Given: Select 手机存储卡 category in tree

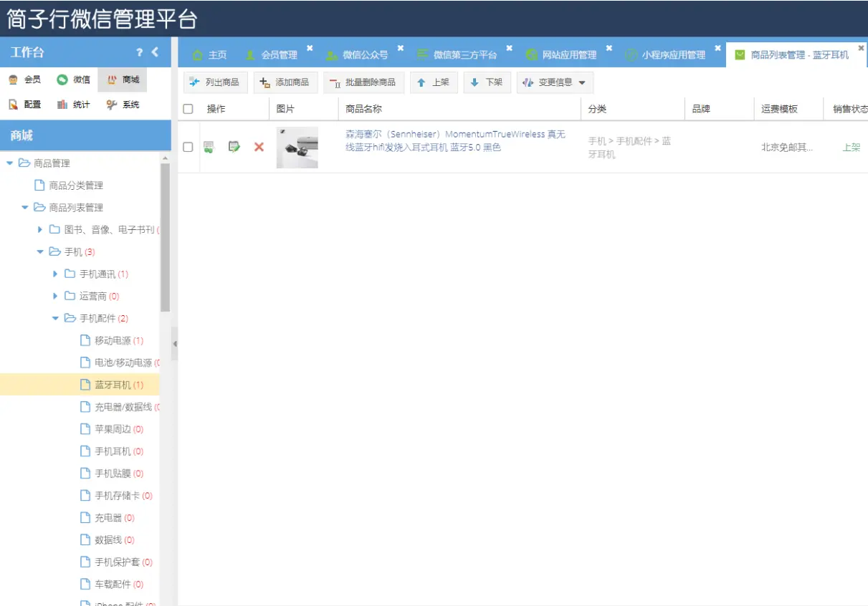Looking at the screenshot, I should 123,496.
